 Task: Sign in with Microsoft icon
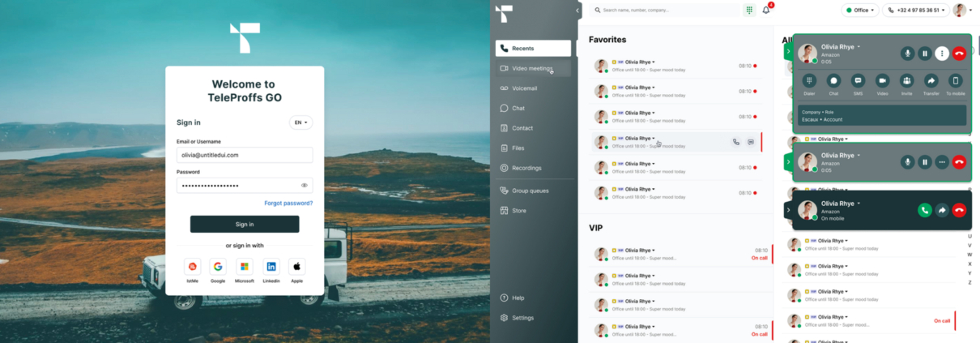(x=245, y=266)
